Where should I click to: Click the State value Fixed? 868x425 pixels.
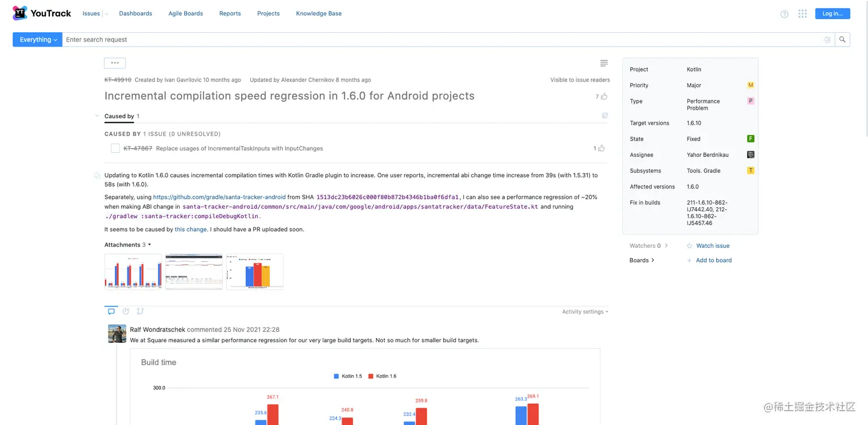point(693,138)
